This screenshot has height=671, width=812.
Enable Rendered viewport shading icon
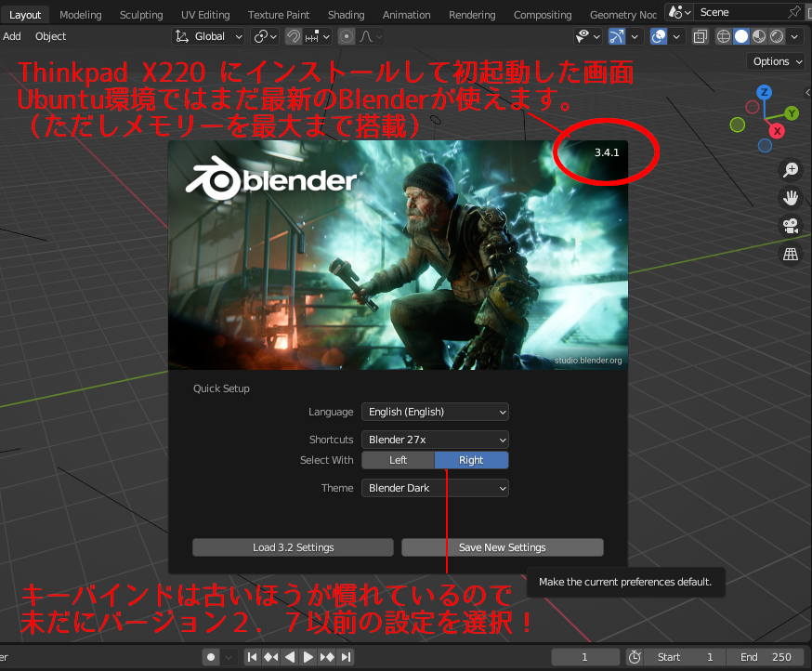point(777,35)
